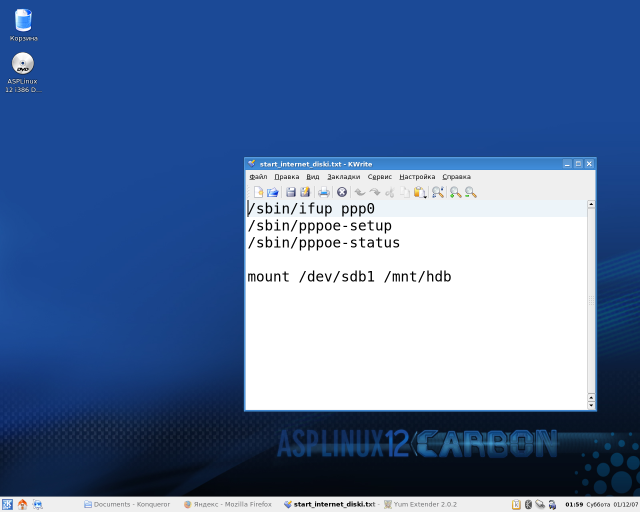Click the Bluetooth tray icon

(528, 505)
